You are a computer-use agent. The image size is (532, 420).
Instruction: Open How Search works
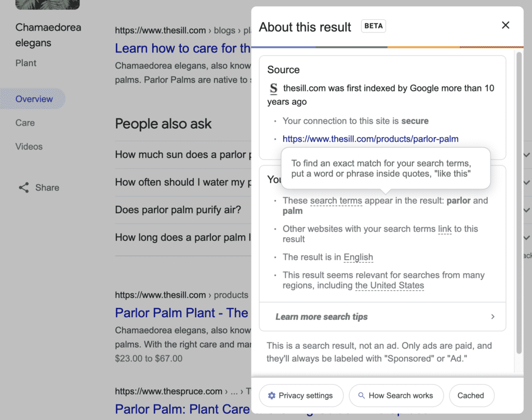click(x=396, y=396)
